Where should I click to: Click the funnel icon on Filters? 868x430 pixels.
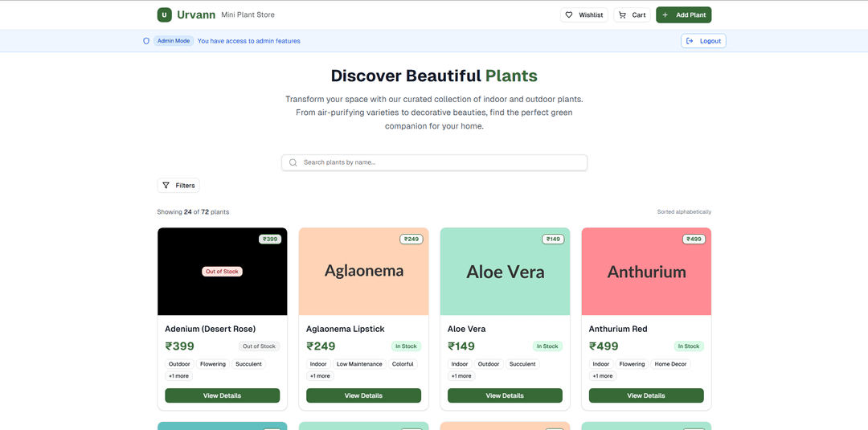tap(166, 186)
